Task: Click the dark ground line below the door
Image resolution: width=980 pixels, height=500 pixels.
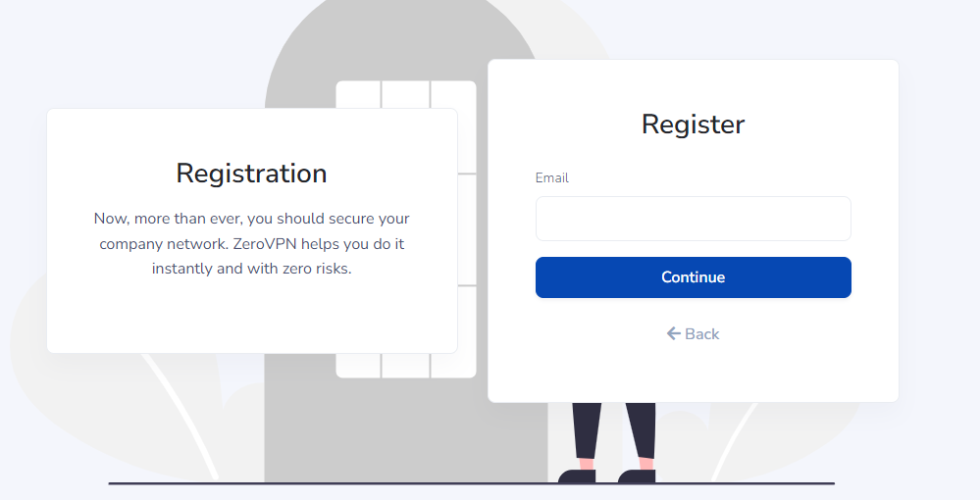Action: pyautogui.click(x=471, y=483)
